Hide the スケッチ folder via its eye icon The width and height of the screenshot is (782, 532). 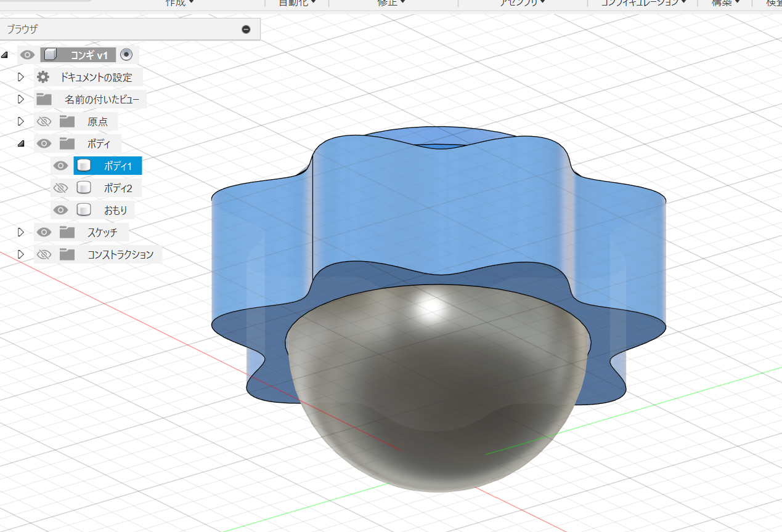point(44,232)
